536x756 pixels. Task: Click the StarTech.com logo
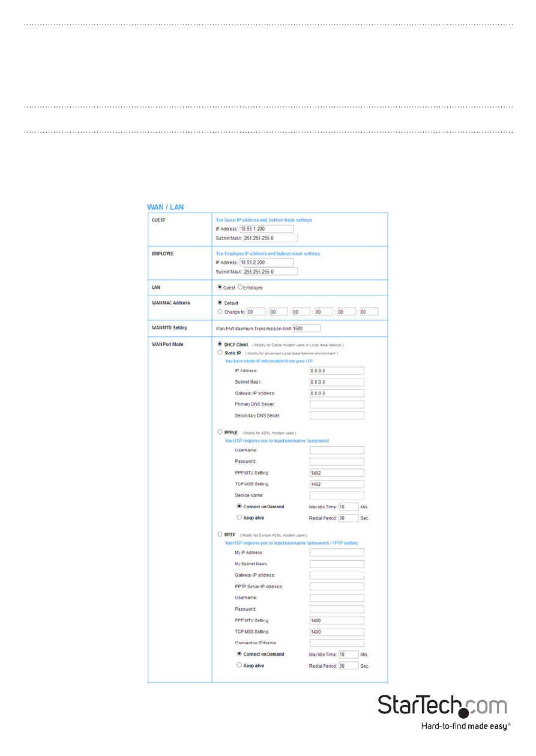[442, 707]
